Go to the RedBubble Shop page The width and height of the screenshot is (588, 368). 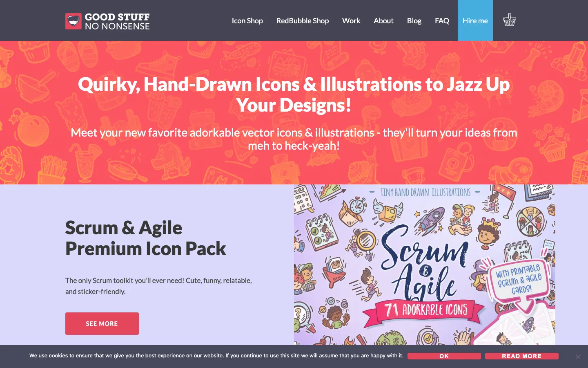(302, 21)
